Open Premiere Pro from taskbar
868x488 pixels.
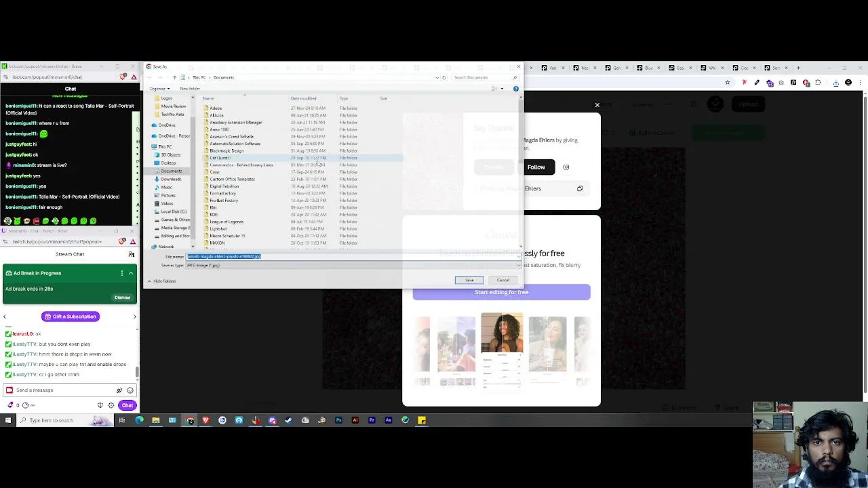(x=372, y=420)
